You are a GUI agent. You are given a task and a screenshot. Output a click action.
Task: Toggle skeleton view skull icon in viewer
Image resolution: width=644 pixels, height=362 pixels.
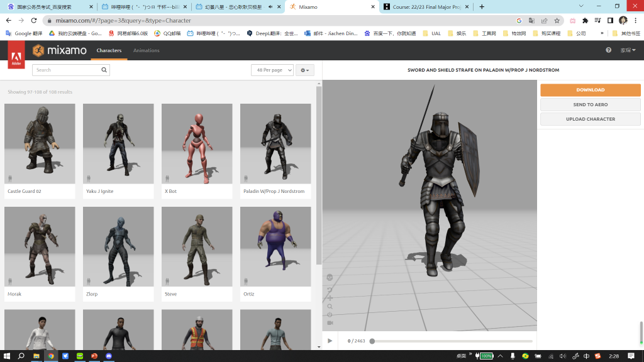pos(330,277)
